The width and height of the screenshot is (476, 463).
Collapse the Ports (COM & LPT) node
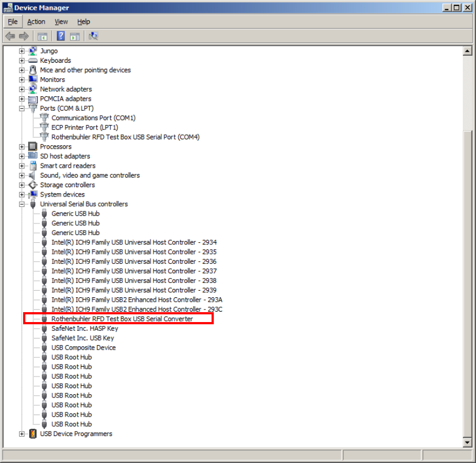coord(21,108)
